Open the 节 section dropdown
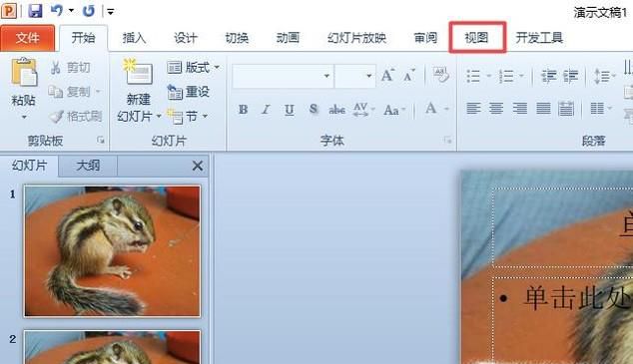The image size is (633, 364). (x=187, y=117)
